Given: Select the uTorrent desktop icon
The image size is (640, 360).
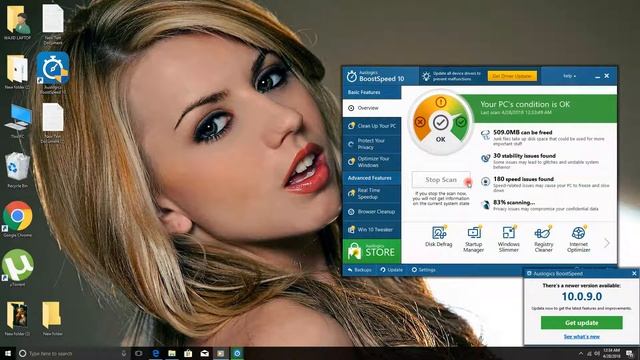Looking at the screenshot, I should pos(17,268).
